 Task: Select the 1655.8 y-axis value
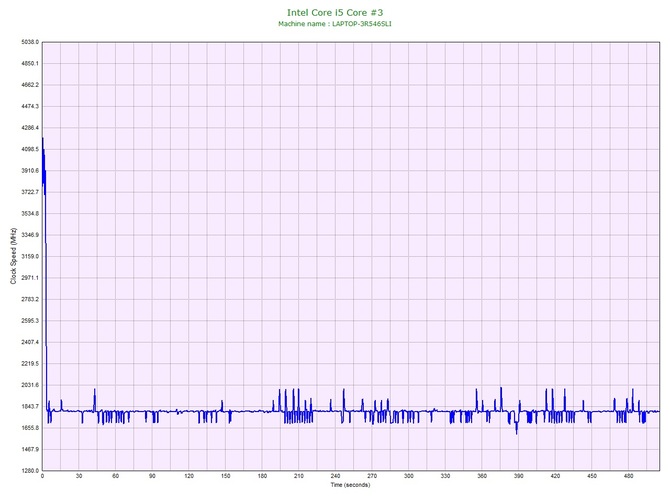coord(30,428)
